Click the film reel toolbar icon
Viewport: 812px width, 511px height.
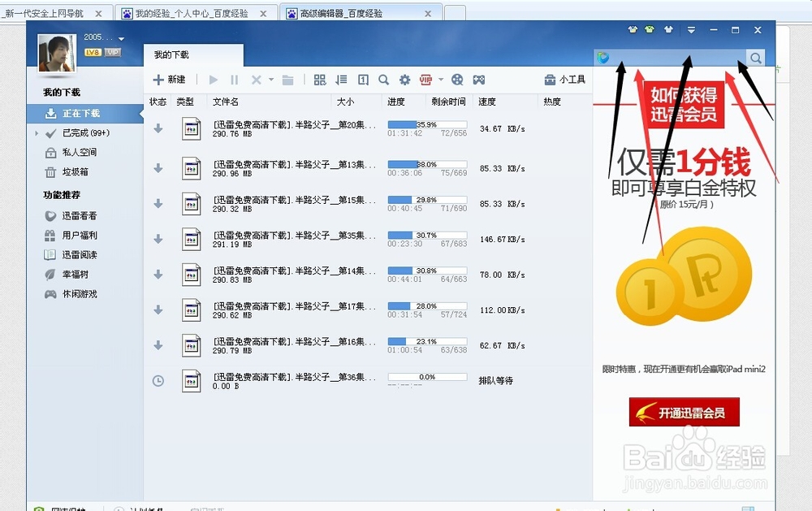(457, 80)
